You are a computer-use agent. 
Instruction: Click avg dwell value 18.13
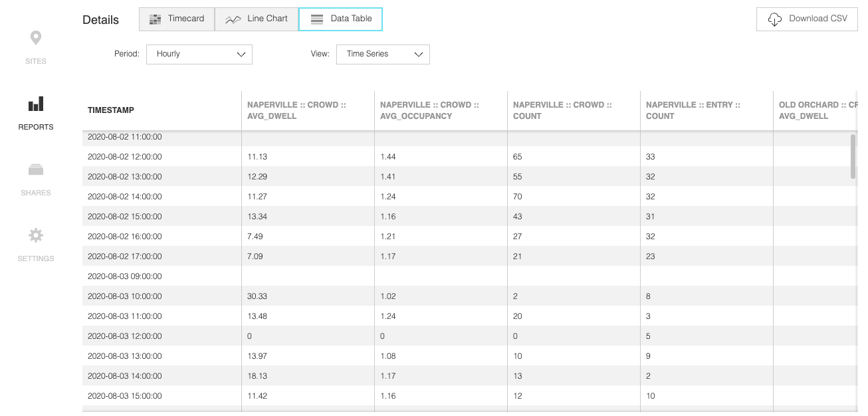pos(257,376)
